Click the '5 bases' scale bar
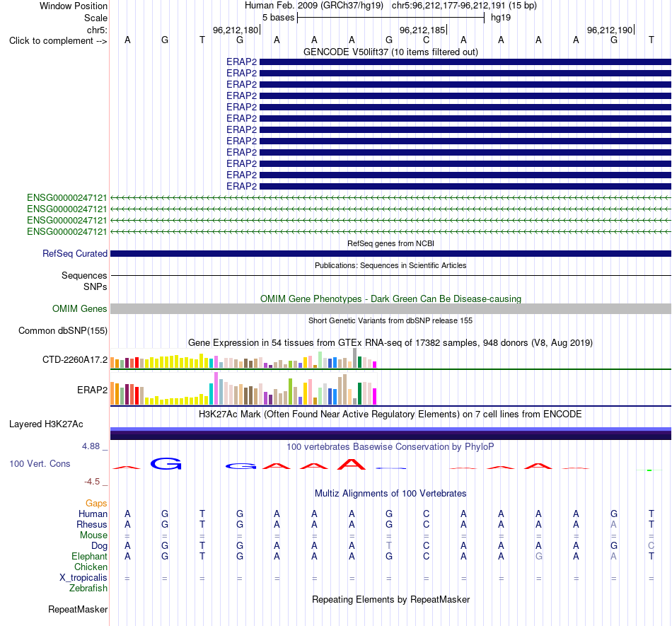This screenshot has width=672, height=626. pos(391,18)
